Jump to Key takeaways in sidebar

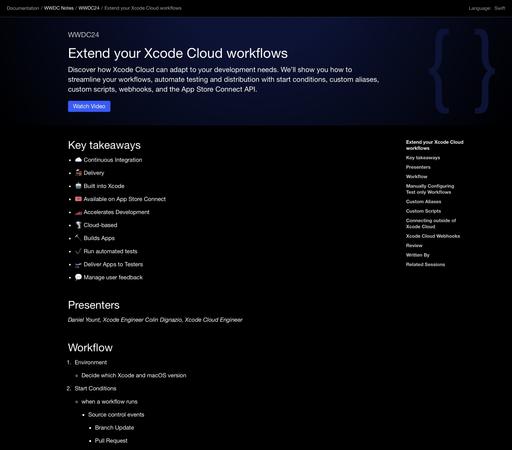423,158
